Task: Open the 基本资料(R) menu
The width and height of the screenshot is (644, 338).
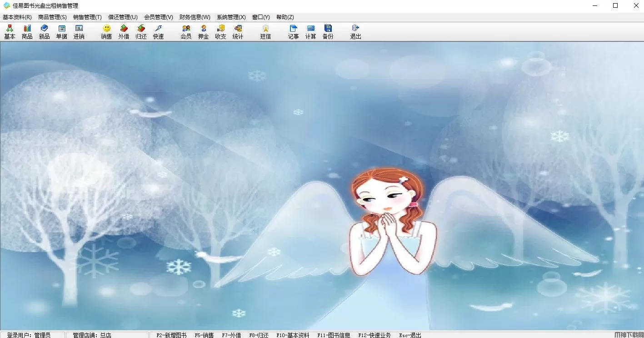Action: click(x=17, y=17)
